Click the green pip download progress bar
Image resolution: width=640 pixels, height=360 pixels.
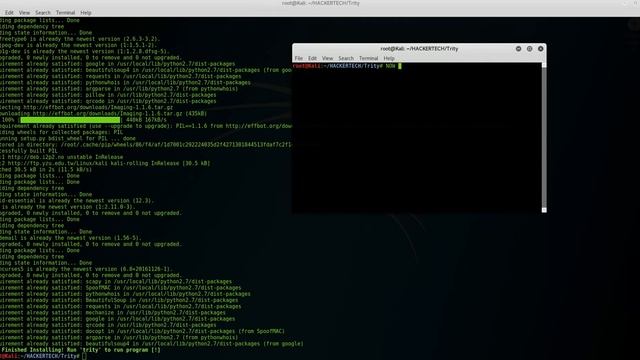coord(70,120)
